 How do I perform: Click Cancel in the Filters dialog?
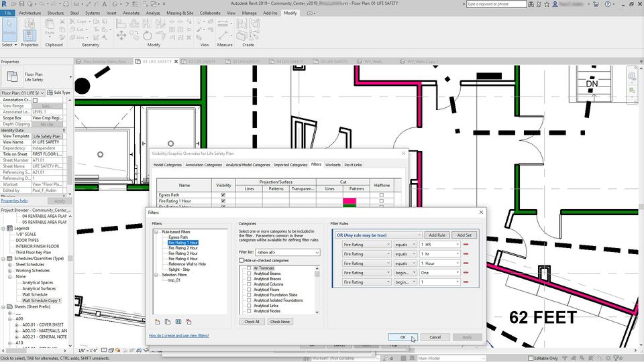click(435, 337)
